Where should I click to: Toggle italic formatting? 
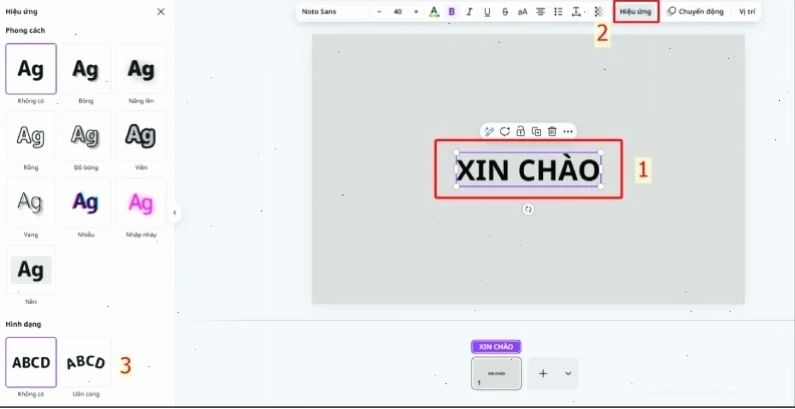[x=469, y=12]
